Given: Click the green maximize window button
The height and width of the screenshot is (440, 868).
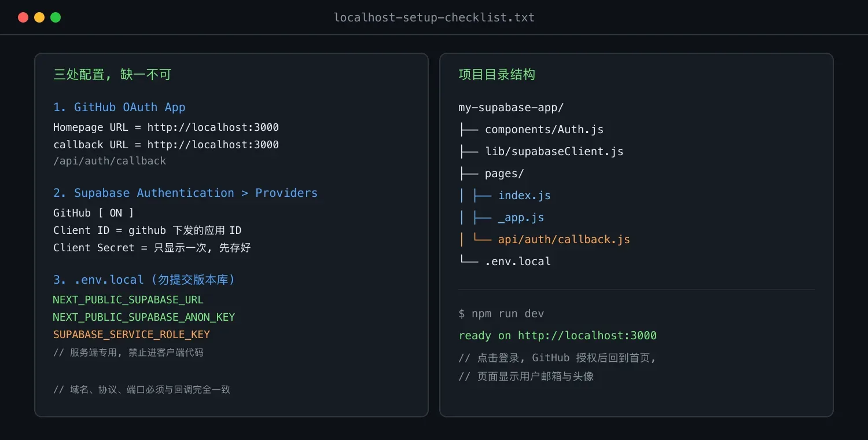Looking at the screenshot, I should pyautogui.click(x=56, y=17).
